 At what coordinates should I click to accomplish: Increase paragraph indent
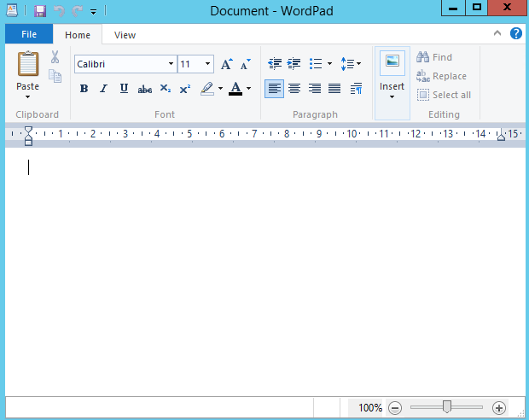(x=294, y=63)
